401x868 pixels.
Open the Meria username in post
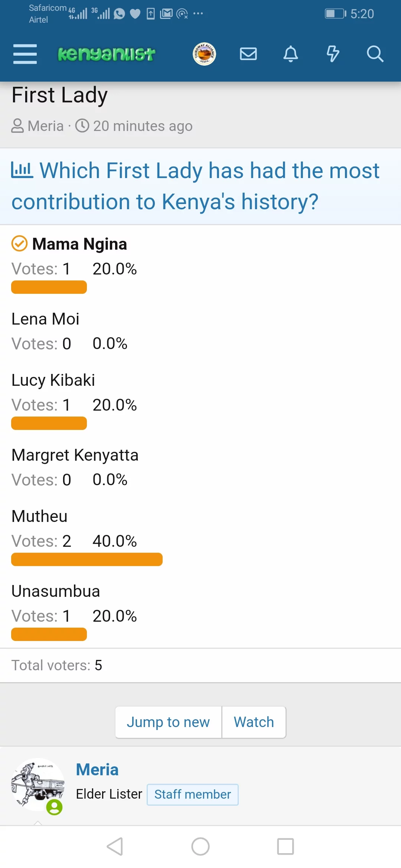[97, 770]
